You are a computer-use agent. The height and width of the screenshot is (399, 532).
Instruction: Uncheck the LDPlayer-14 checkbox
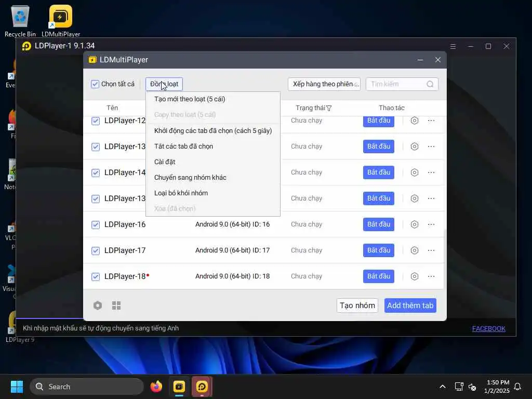[96, 173]
